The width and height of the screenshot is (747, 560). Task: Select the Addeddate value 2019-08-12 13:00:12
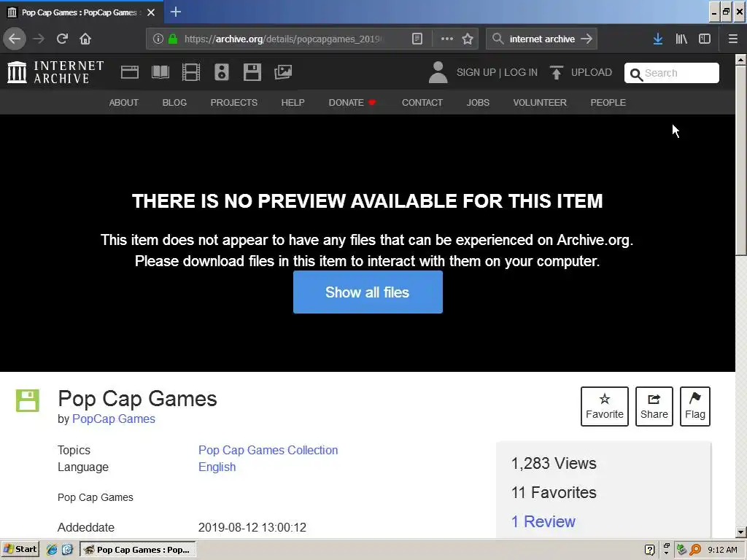pos(252,527)
